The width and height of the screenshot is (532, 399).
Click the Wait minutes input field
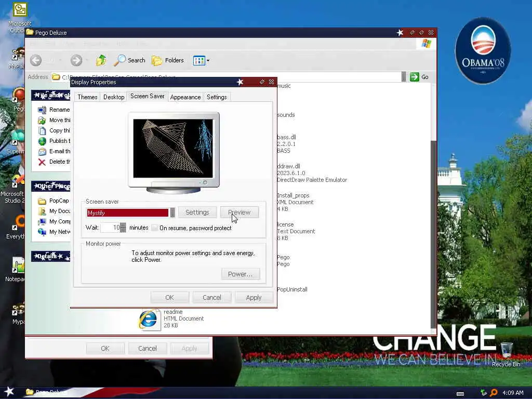(111, 228)
